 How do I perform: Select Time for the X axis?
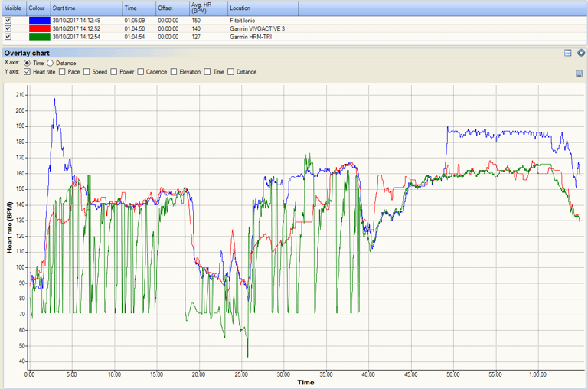28,63
